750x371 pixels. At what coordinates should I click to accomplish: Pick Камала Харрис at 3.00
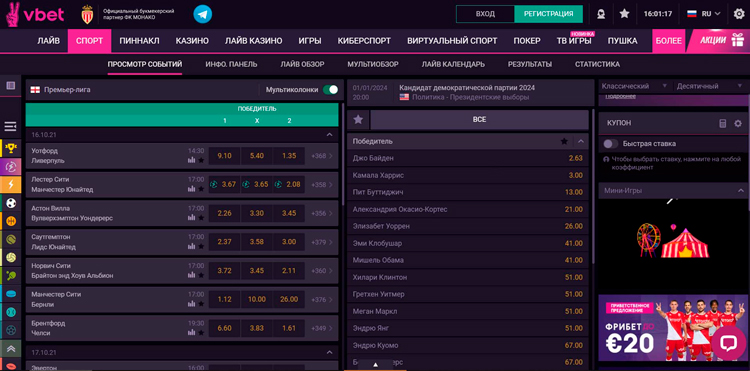tap(468, 175)
